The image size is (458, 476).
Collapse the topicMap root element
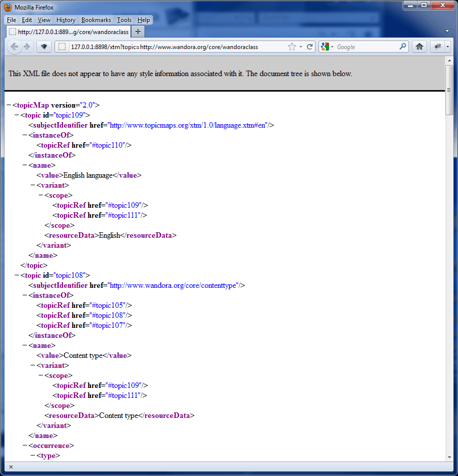9,105
